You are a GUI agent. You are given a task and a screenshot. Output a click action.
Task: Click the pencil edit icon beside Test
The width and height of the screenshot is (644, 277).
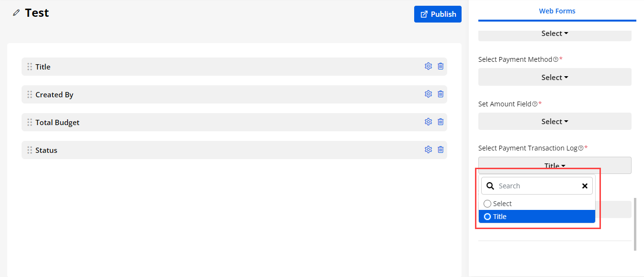pyautogui.click(x=16, y=13)
